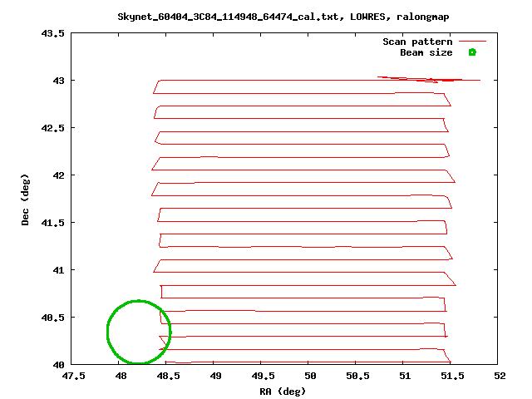Click the x-axis tick label 48.5
Screen dimensions: 532x399
coord(168,376)
